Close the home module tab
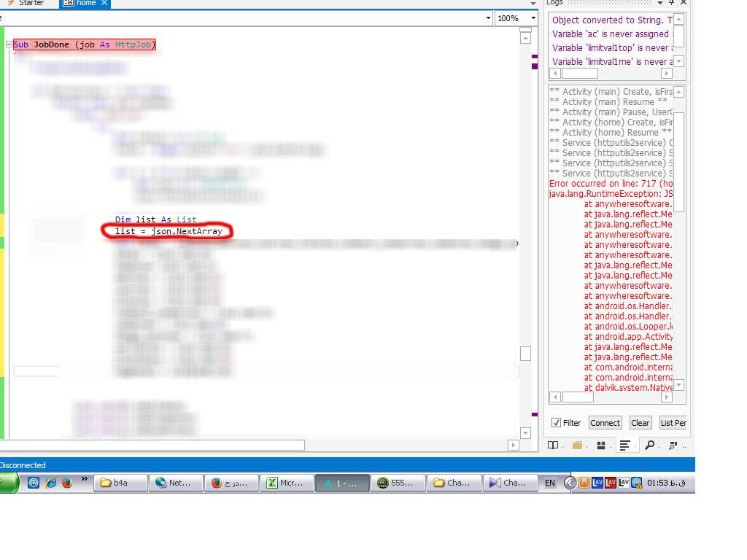 [104, 3]
